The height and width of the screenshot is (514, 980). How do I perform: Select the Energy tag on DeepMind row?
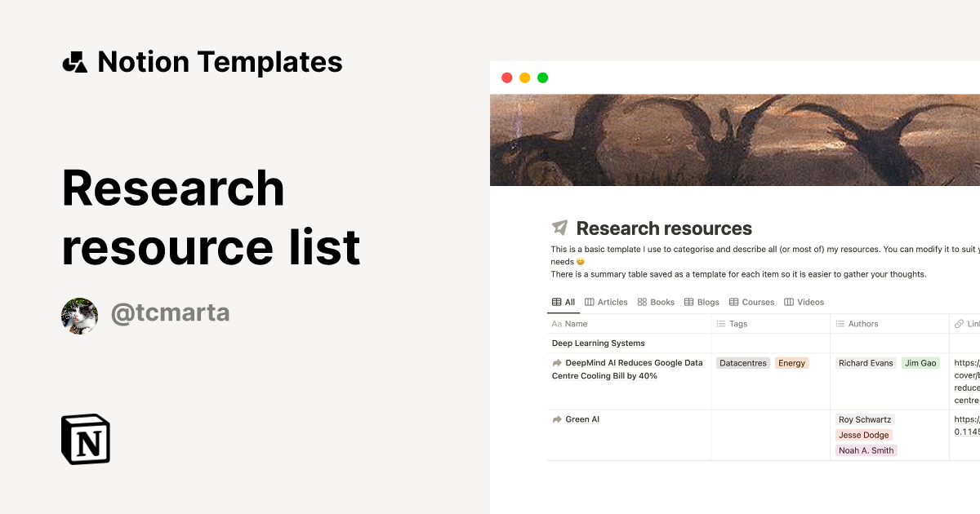pos(791,362)
